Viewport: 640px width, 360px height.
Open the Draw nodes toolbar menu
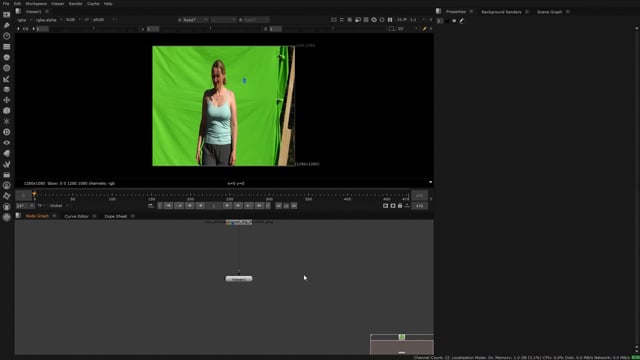(x=7, y=25)
